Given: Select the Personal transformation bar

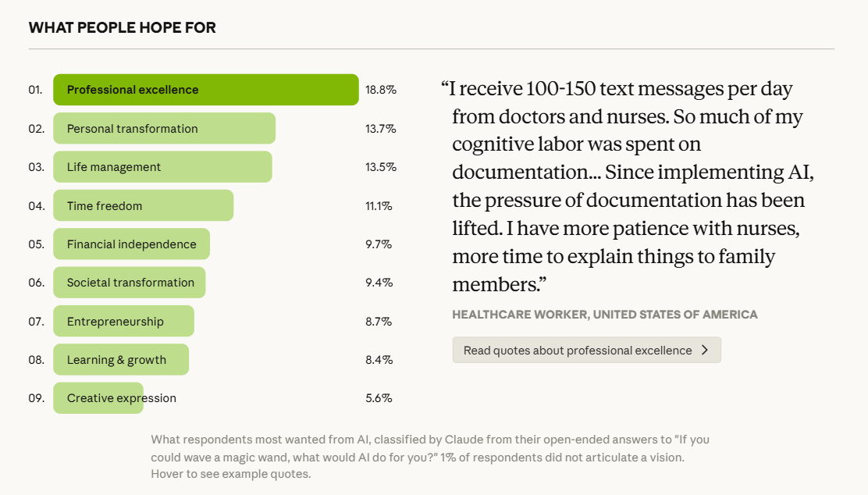Looking at the screenshot, I should coord(164,129).
